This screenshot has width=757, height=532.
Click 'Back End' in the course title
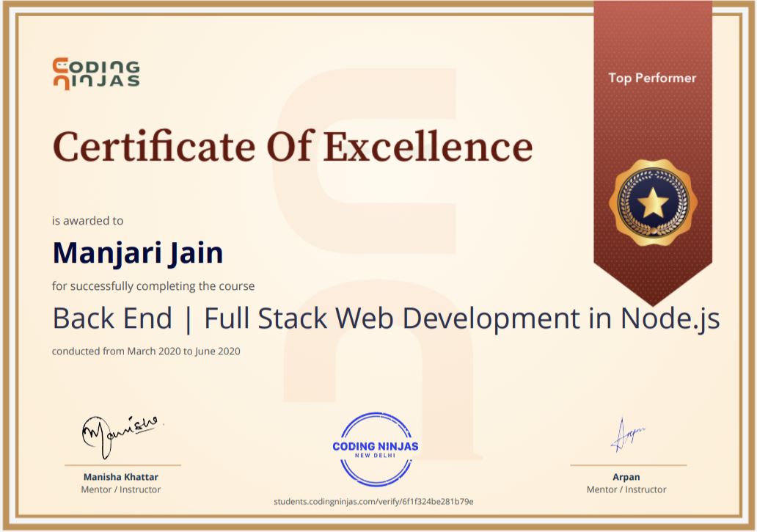pos(112,318)
